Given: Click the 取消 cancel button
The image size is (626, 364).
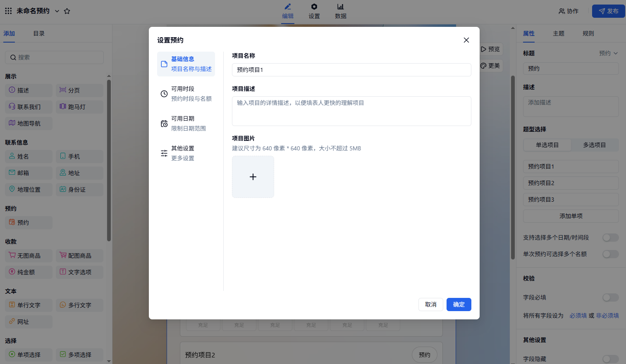Looking at the screenshot, I should pos(430,305).
